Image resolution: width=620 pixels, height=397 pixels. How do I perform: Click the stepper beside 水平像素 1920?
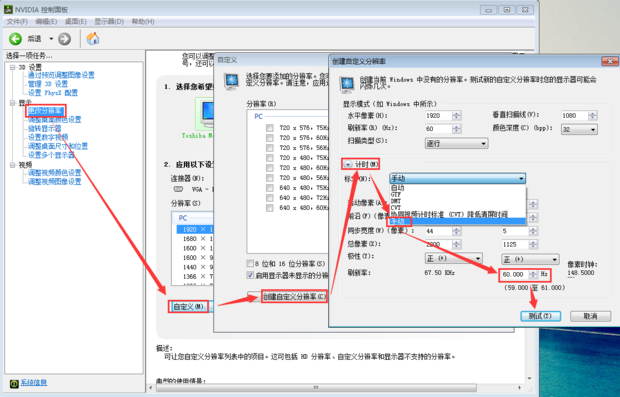click(457, 115)
